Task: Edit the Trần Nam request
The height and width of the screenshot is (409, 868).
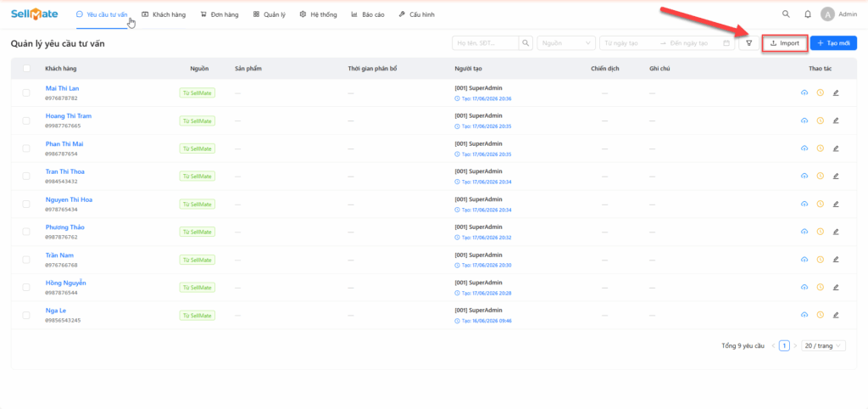Action: pyautogui.click(x=836, y=260)
